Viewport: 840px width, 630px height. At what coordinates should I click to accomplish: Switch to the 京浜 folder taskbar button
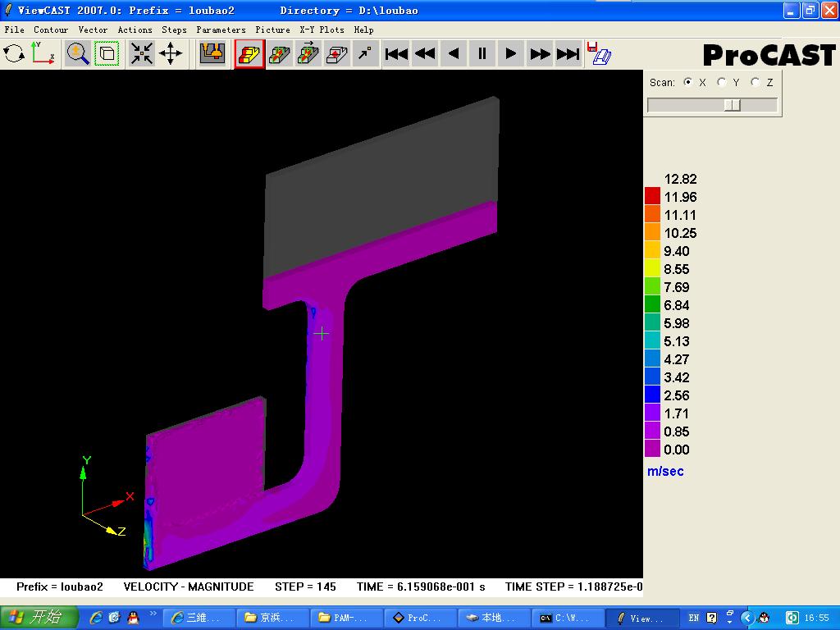(272, 618)
